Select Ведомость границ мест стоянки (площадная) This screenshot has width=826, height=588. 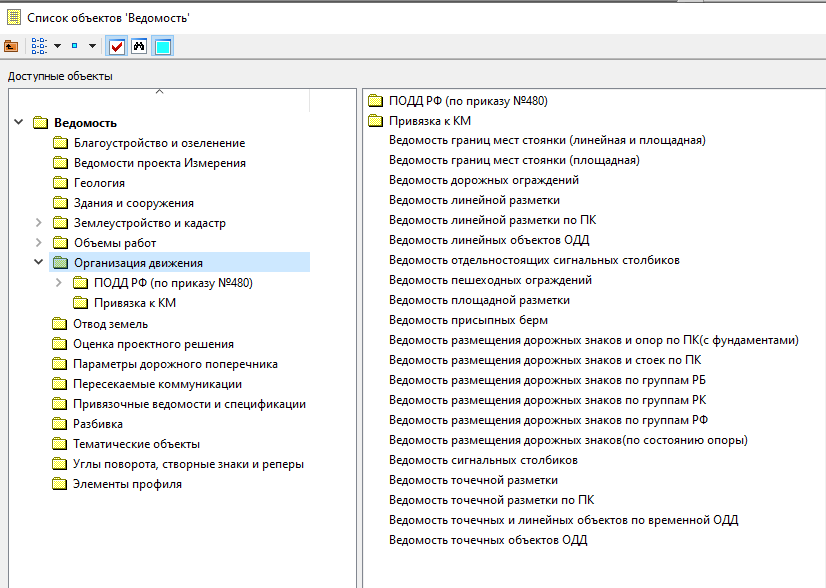tap(514, 160)
